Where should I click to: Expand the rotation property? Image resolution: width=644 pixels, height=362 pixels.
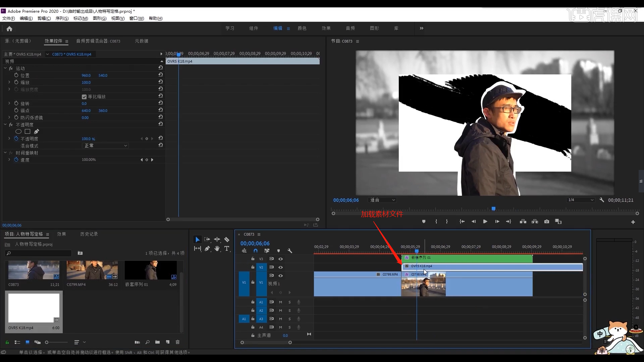coord(9,103)
